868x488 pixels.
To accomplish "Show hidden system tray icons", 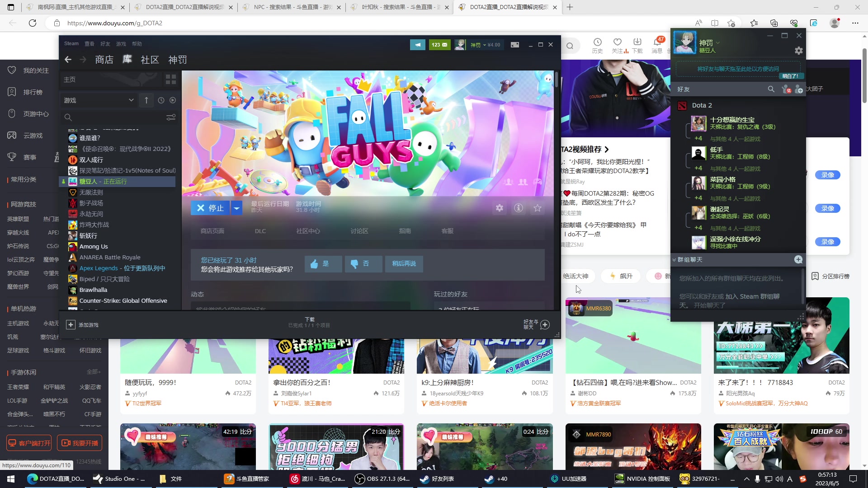I will pyautogui.click(x=746, y=479).
